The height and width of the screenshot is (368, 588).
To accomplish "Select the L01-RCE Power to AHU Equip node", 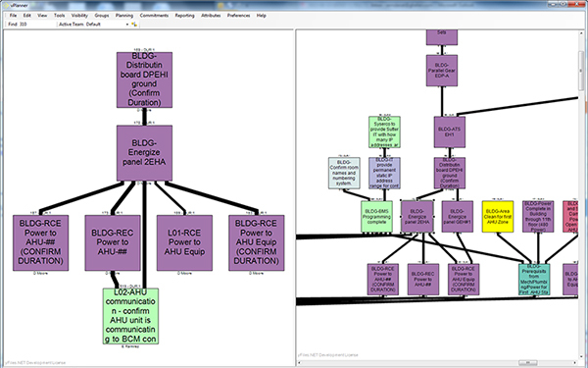I will point(184,242).
